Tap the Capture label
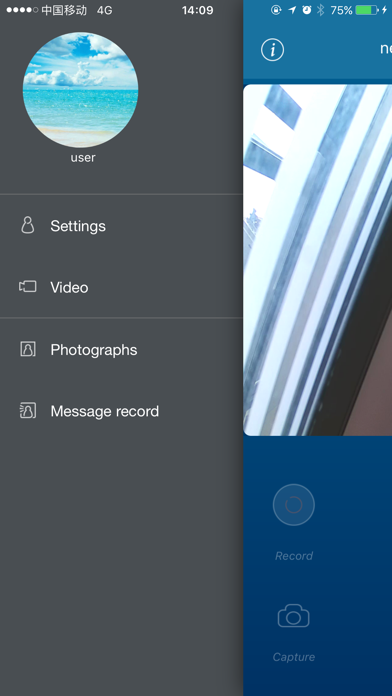This screenshot has width=392, height=696. tap(294, 657)
